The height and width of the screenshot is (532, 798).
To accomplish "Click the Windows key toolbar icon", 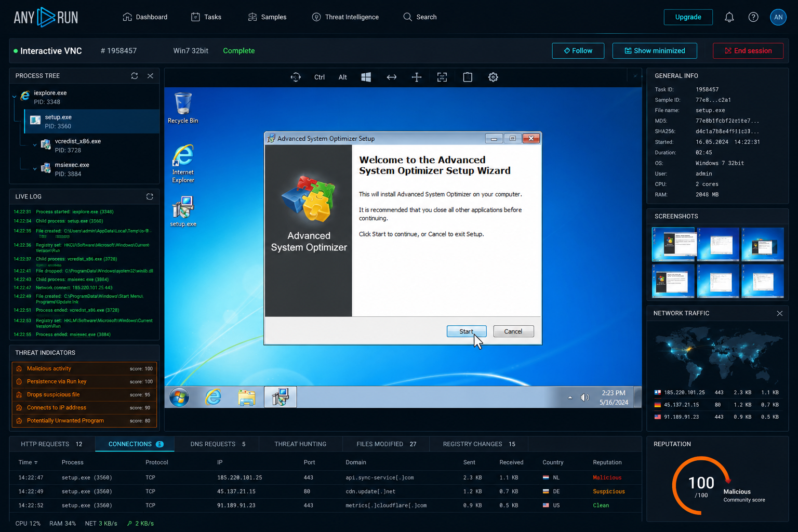I will click(x=366, y=77).
